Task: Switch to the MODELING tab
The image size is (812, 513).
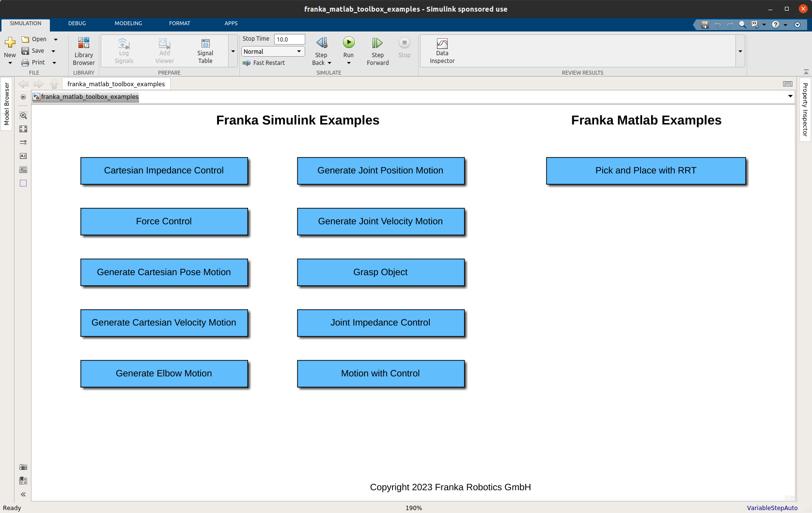Action: 128,23
